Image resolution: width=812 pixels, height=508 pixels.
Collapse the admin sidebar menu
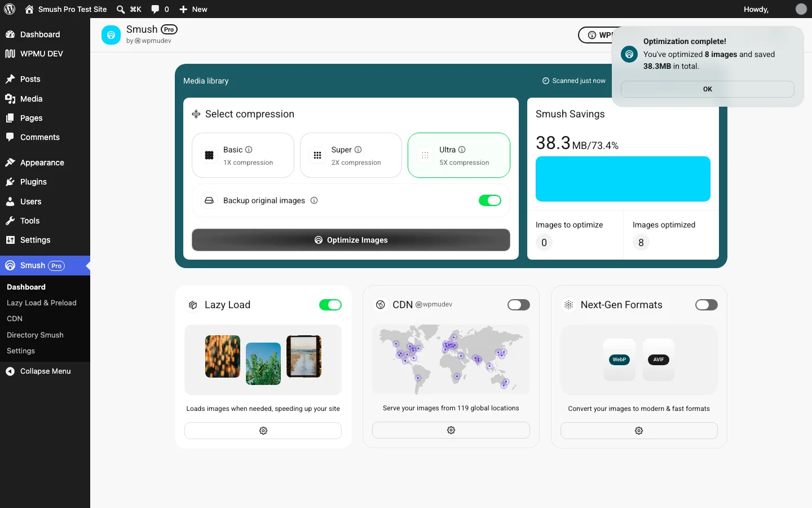pyautogui.click(x=45, y=371)
